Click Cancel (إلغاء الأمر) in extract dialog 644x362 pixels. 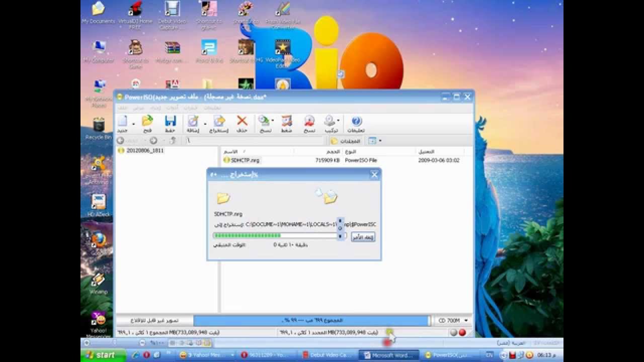(363, 237)
